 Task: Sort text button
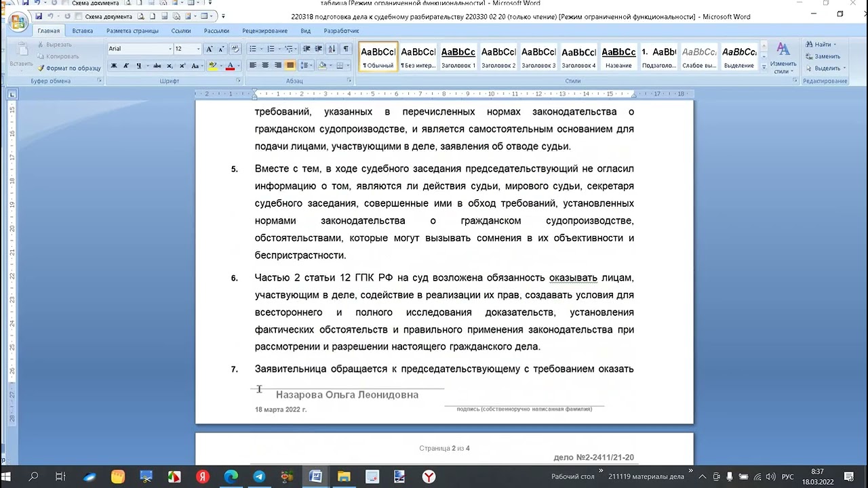[x=332, y=49]
